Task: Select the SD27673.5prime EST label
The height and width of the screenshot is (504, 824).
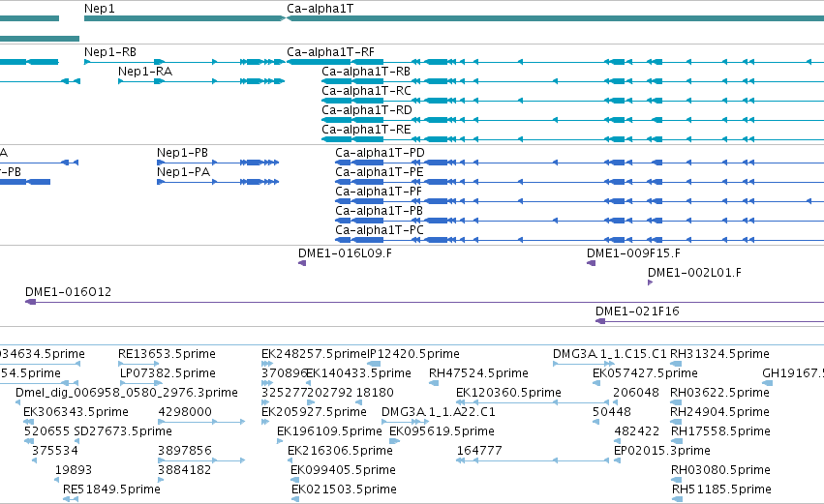Action: coord(123,432)
